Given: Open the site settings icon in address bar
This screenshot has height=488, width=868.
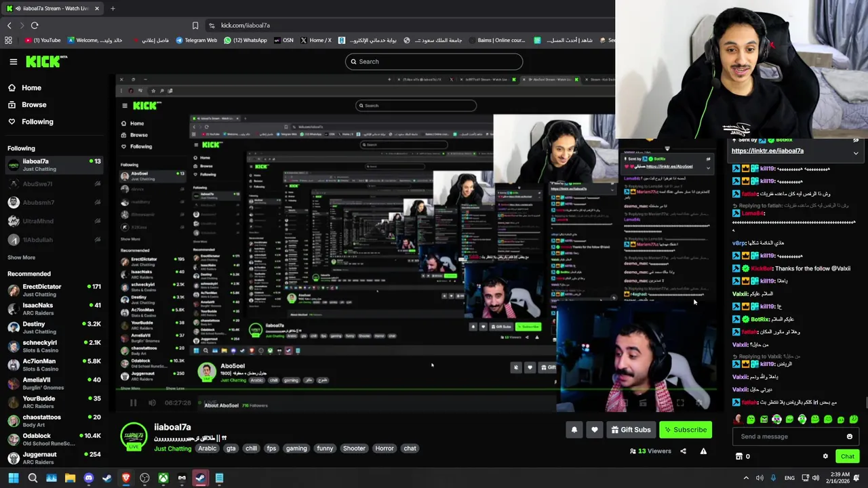Looking at the screenshot, I should click(x=212, y=25).
